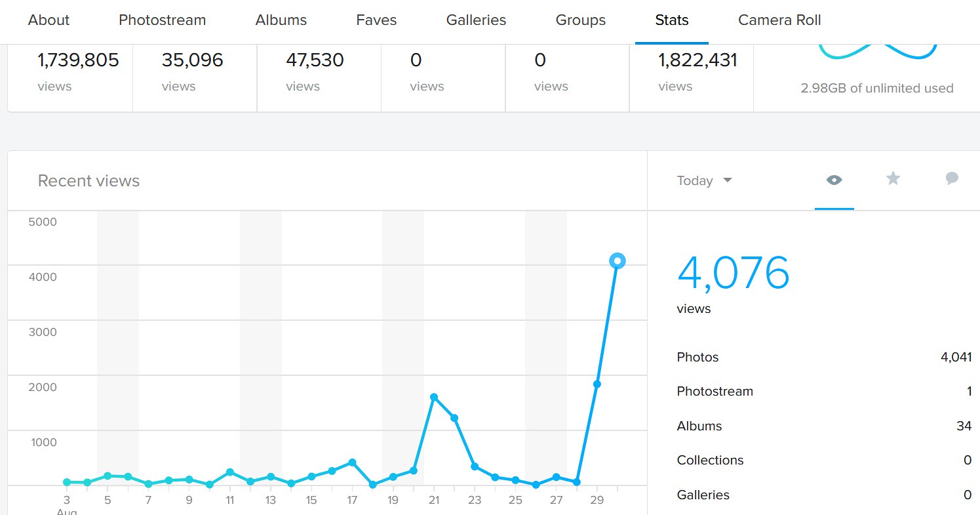Screen dimensions: 980x515
Task: Open the About tab
Action: [x=49, y=20]
